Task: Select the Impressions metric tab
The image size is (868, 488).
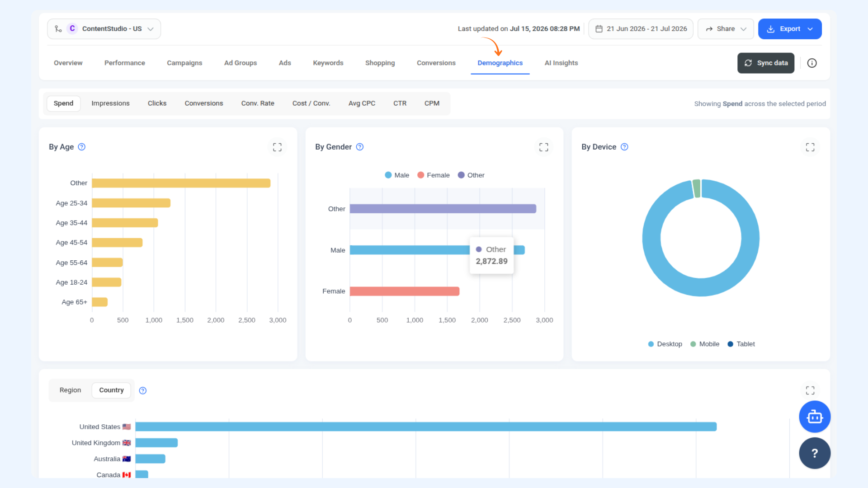Action: (x=110, y=103)
